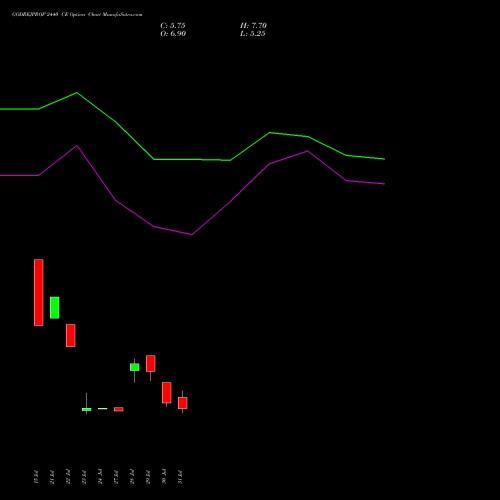Click the '24 Jul' date axis label

click(100, 476)
